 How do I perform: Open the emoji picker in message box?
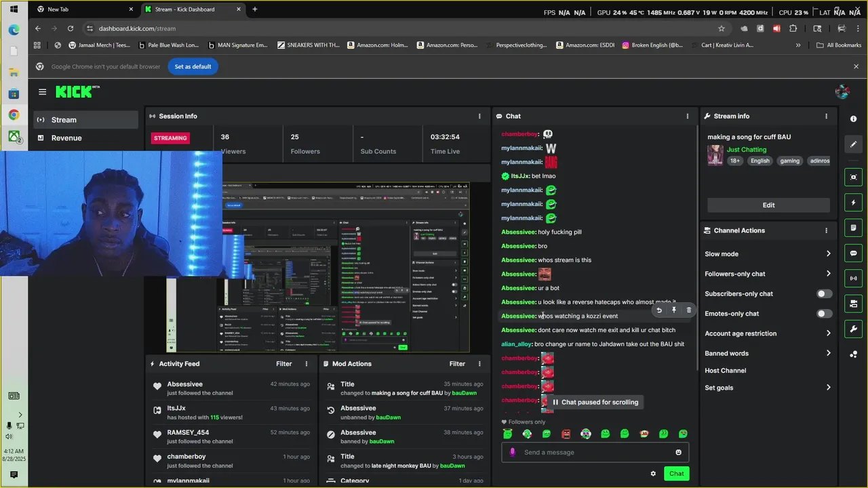coord(678,452)
